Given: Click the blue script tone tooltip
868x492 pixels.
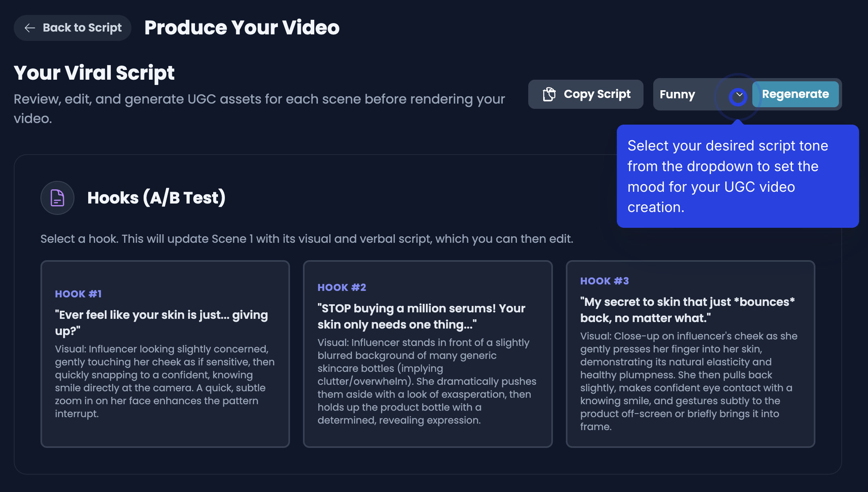Looking at the screenshot, I should point(737,176).
